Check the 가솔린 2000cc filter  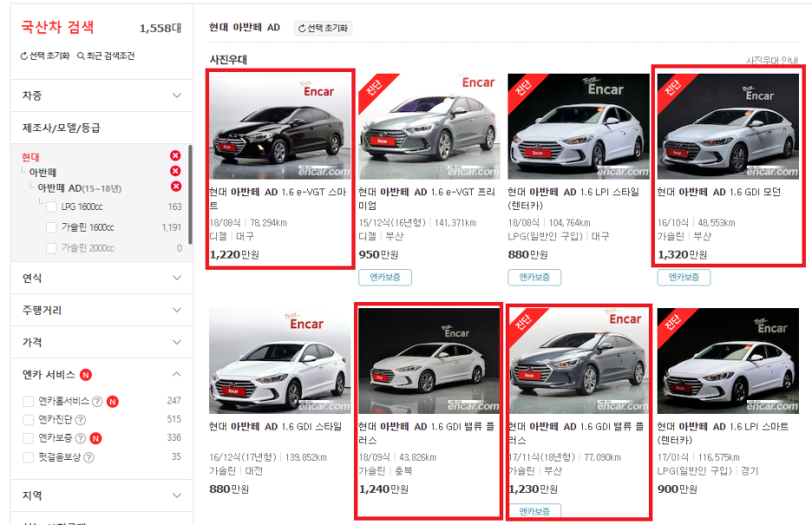[51, 248]
